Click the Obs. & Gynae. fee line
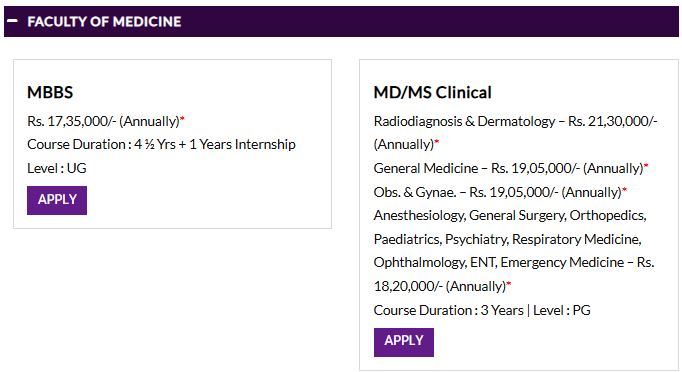The height and width of the screenshot is (372, 682). (x=498, y=192)
